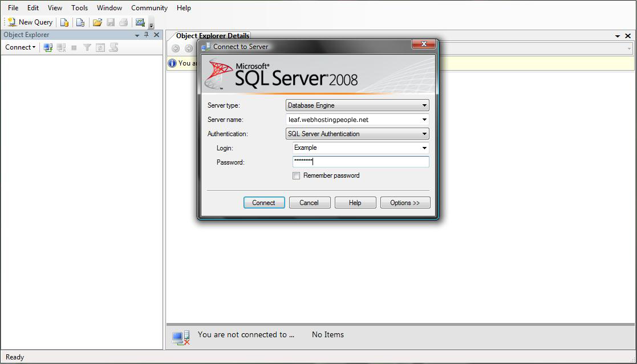The height and width of the screenshot is (364, 637).
Task: Open the Window menu
Action: point(109,8)
